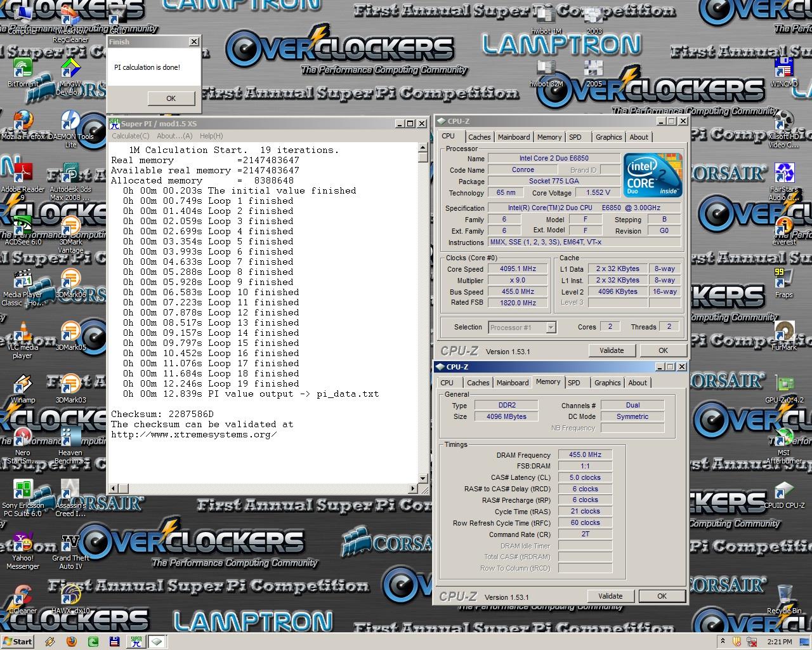Open ACDSee 6.0 desktop icon
Screen dimensions: 812x650
coord(23,230)
